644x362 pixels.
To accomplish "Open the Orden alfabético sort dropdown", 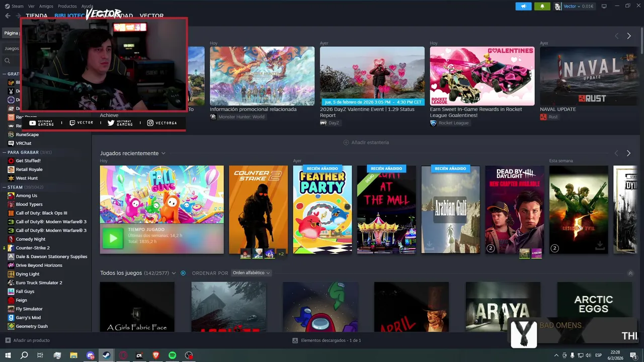I will pyautogui.click(x=251, y=273).
